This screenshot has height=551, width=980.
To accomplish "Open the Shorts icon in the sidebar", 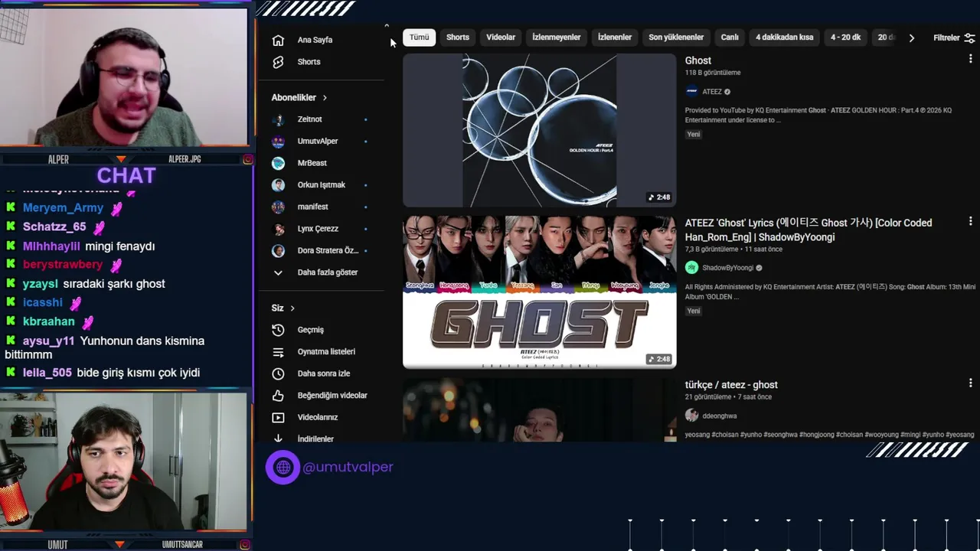I will 278,62.
